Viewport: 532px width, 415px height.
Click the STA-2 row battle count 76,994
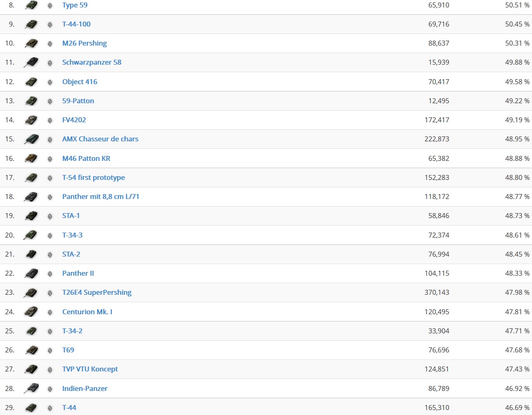(x=438, y=254)
